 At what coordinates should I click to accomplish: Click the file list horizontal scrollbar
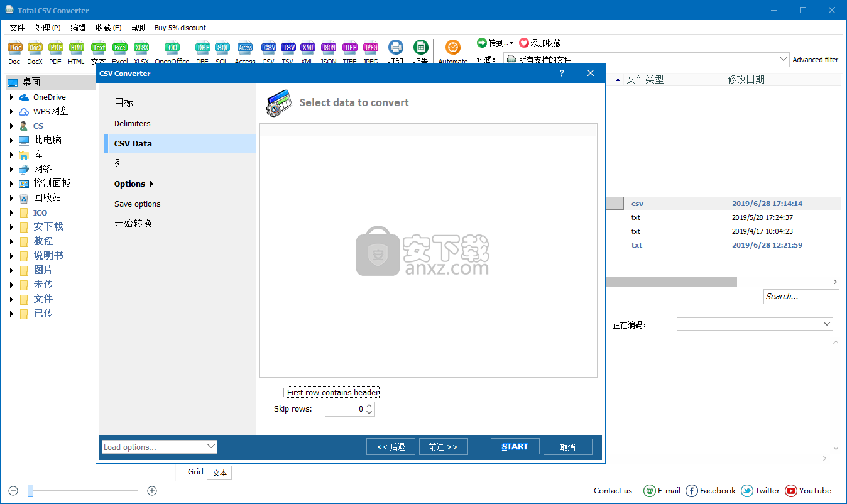pyautogui.click(x=671, y=282)
